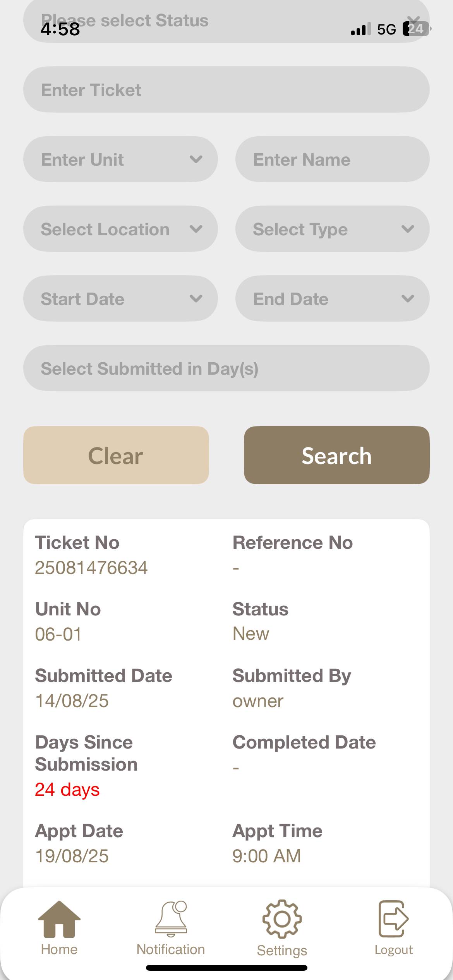Viewport: 453px width, 980px height.
Task: Expand the Start Date picker
Action: (120, 299)
